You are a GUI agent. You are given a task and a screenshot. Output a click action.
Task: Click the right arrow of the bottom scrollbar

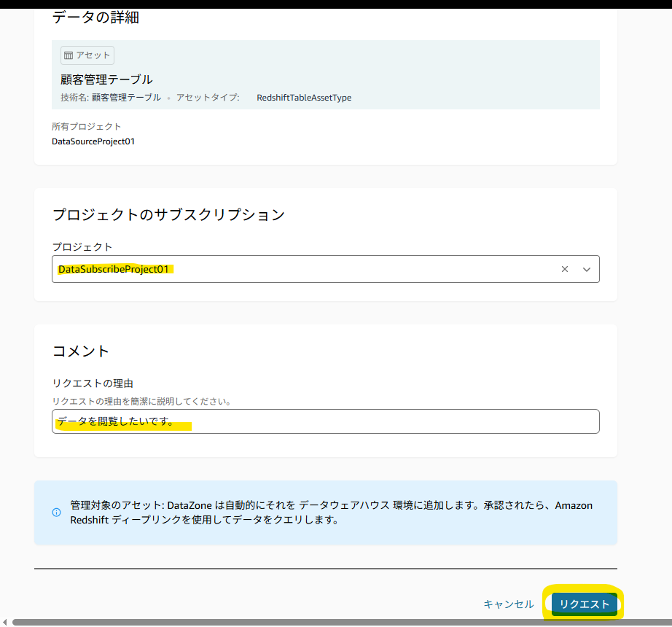(668, 620)
